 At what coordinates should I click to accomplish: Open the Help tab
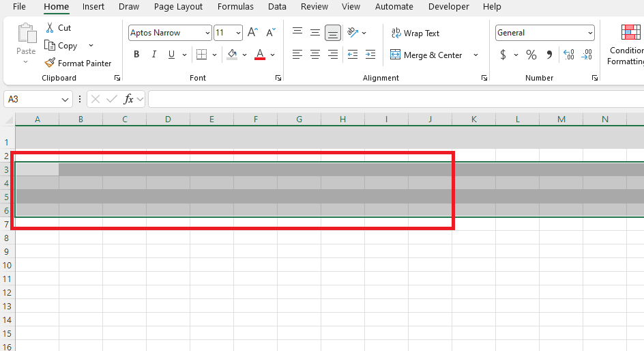click(x=492, y=7)
